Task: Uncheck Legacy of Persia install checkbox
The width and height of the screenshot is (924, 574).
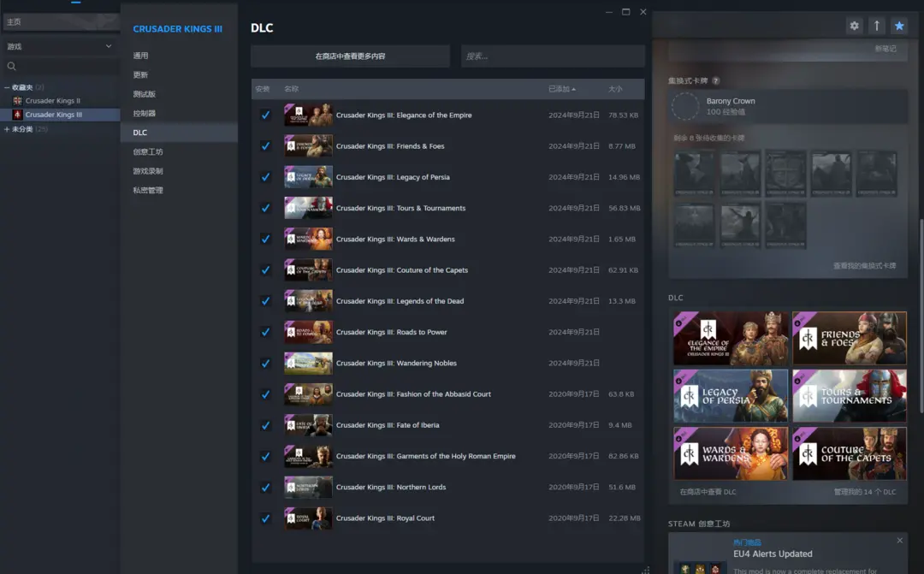Action: click(x=266, y=177)
